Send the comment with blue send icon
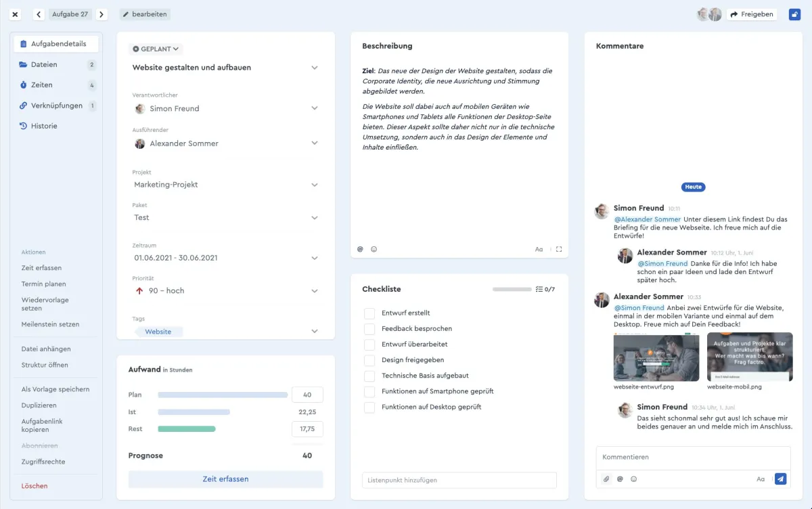The image size is (812, 509). 780,479
